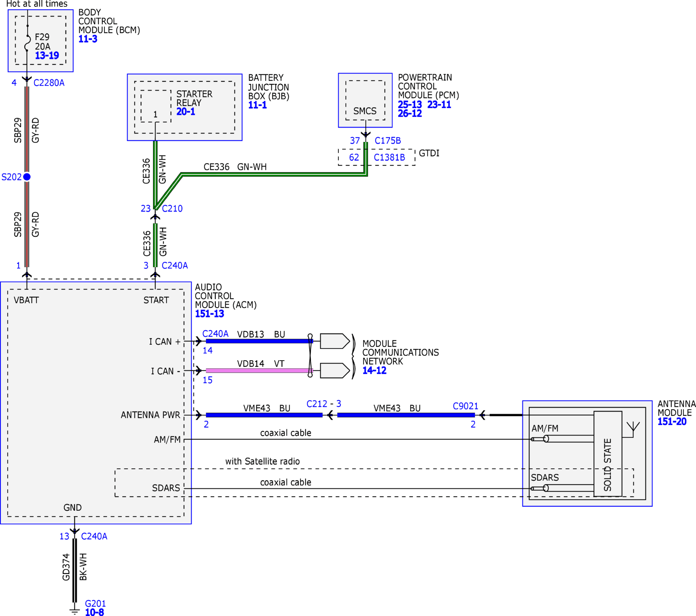The height and width of the screenshot is (616, 696).
Task: Click the 11-1 Battery Junction Box link
Action: pos(257,105)
